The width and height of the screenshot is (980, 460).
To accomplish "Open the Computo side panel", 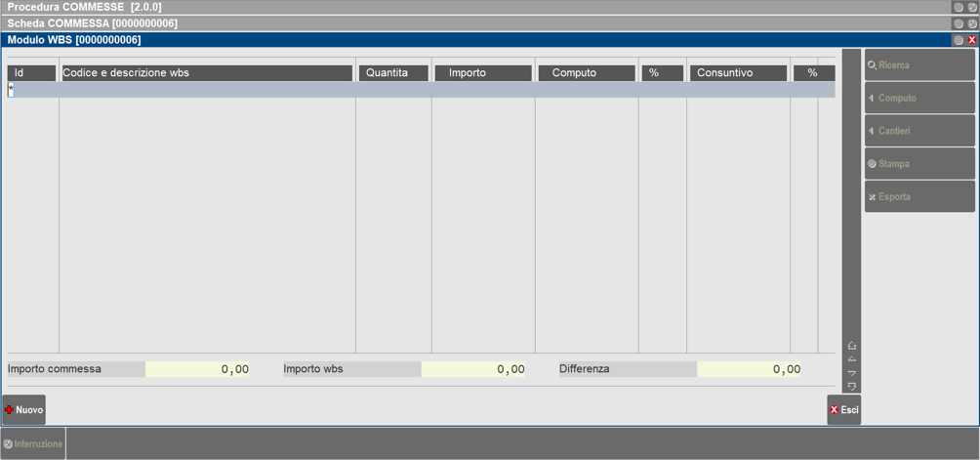I will (919, 99).
